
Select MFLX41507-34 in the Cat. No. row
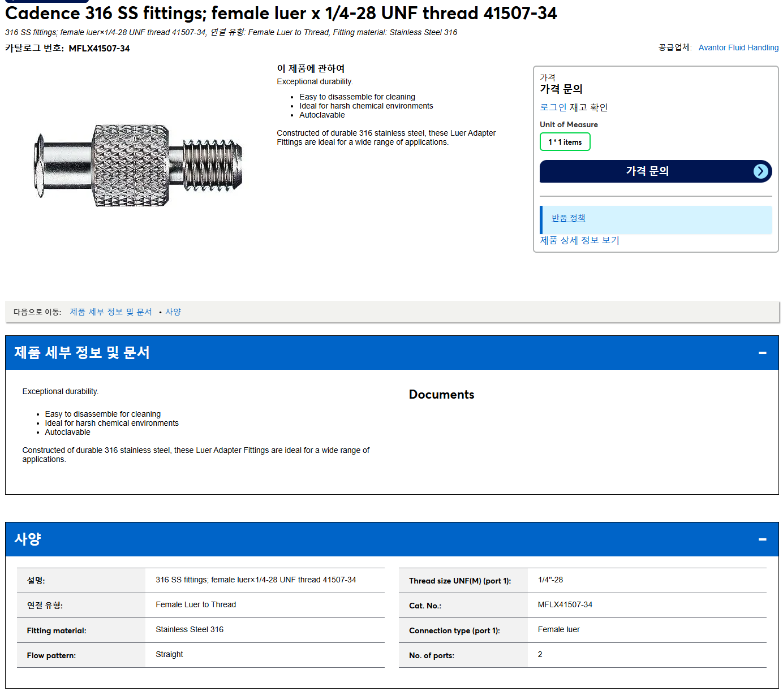565,604
